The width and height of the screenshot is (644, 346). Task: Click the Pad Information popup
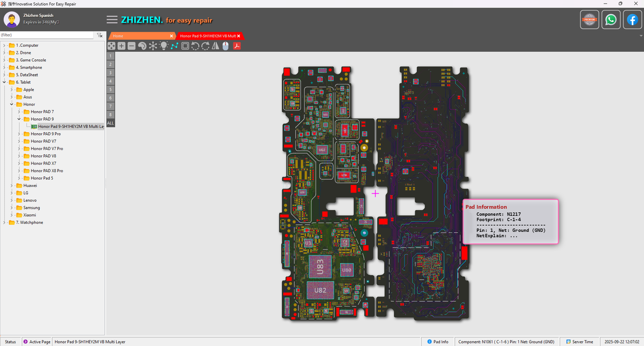[x=510, y=222]
